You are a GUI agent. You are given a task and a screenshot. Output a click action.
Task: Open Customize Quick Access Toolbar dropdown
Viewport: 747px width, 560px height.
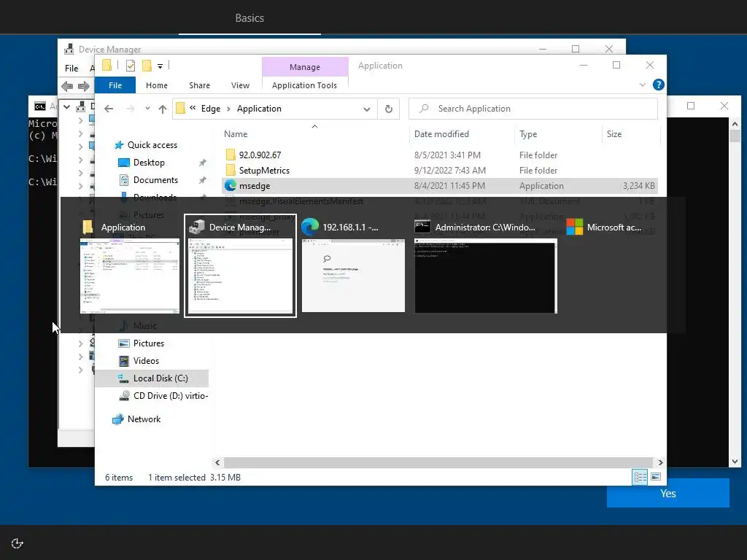coord(160,66)
